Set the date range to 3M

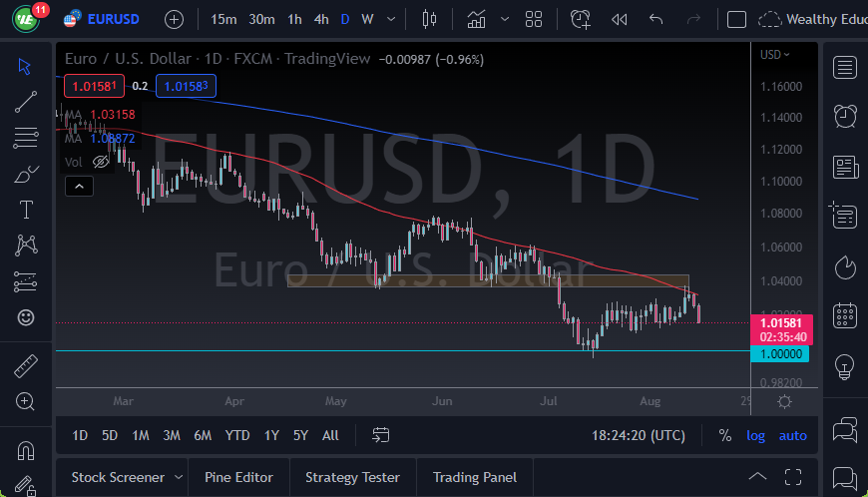[x=172, y=435]
